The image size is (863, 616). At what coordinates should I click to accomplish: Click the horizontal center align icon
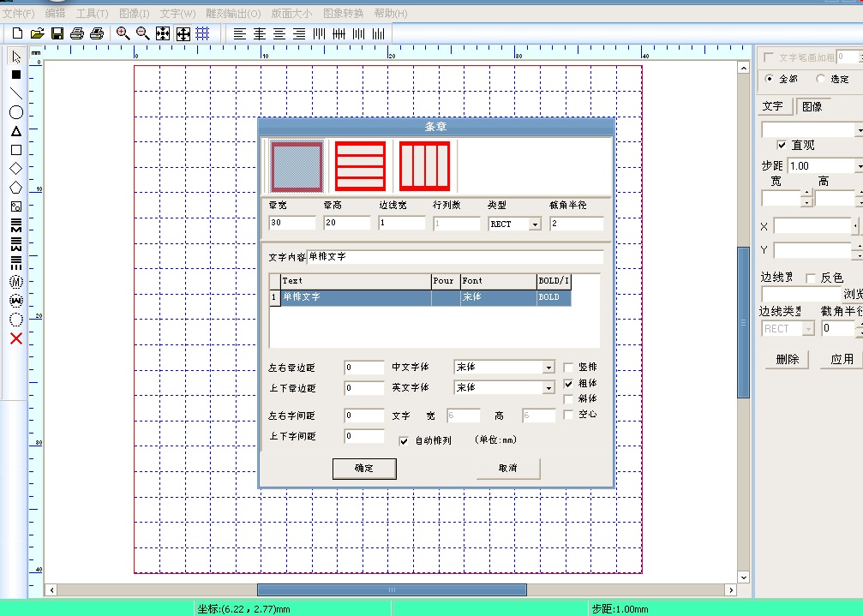pyautogui.click(x=259, y=34)
